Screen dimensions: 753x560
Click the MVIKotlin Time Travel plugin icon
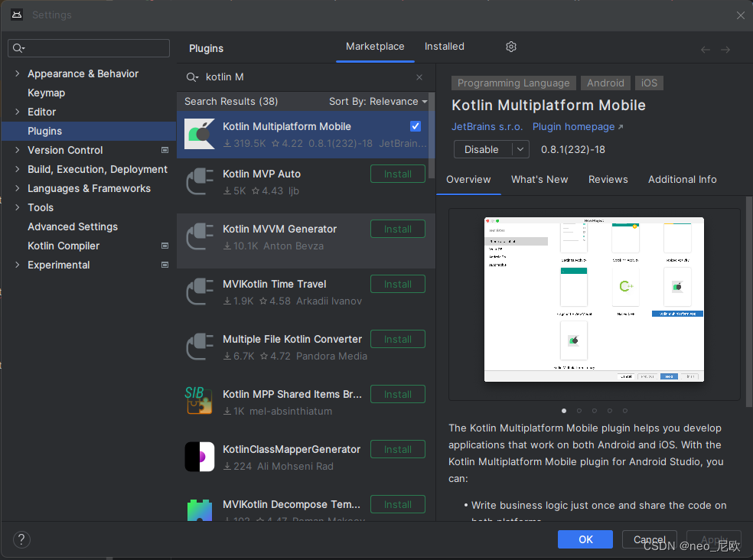pyautogui.click(x=200, y=292)
